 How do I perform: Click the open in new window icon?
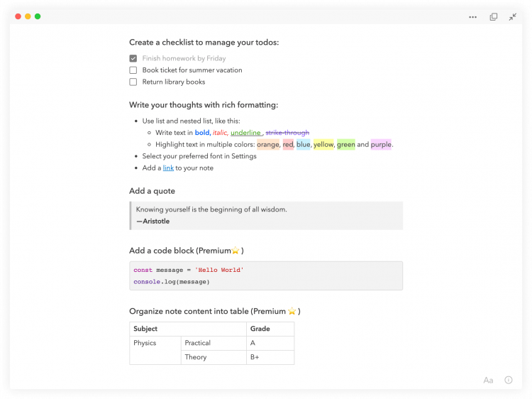[493, 17]
